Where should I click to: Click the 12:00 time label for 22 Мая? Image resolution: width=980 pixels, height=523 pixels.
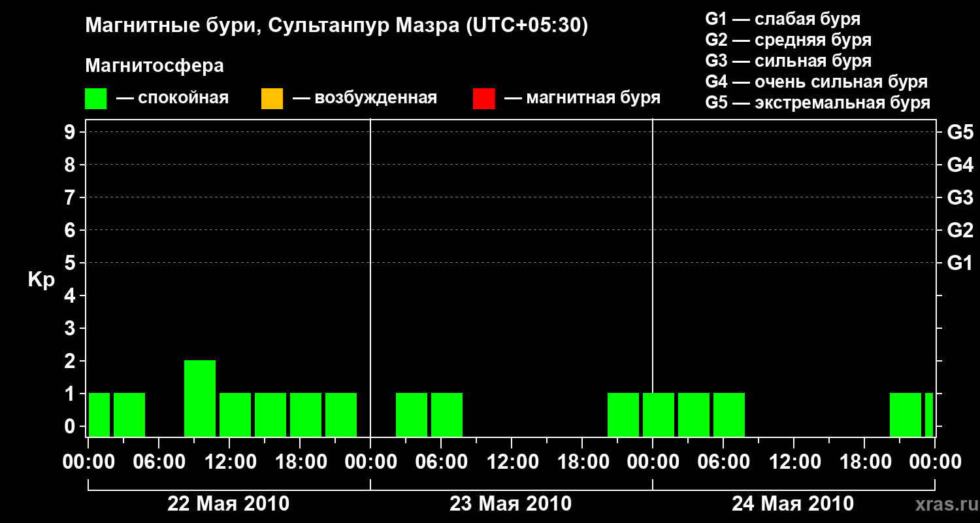229,462
